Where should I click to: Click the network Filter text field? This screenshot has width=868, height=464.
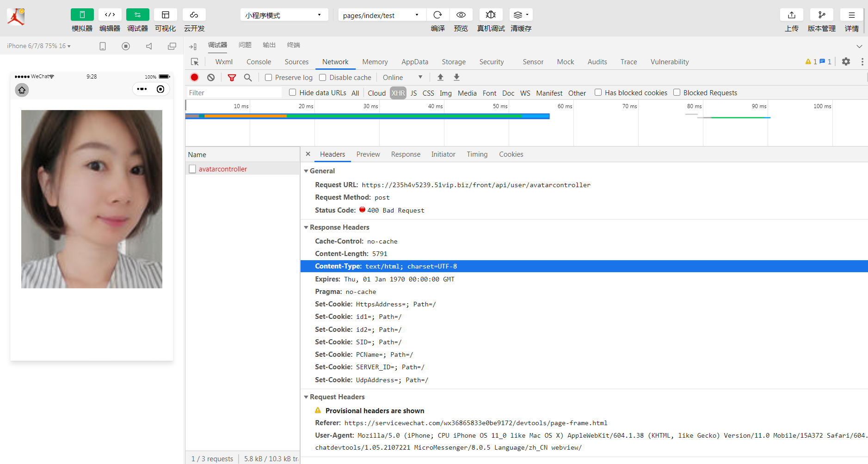234,93
